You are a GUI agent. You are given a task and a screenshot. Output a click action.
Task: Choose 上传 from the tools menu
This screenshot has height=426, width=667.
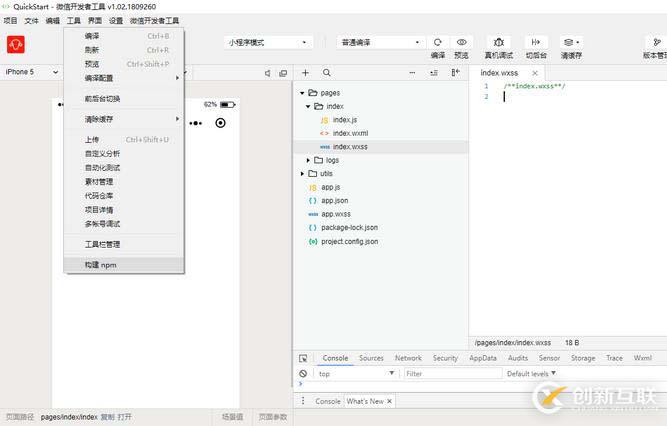124,140
